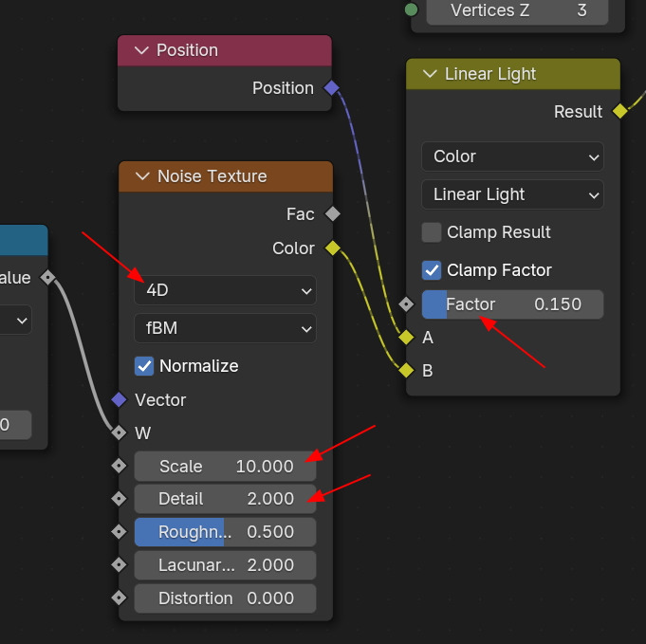Collapse the Linear Light node
Screen dimensions: 646x644
[x=430, y=74]
